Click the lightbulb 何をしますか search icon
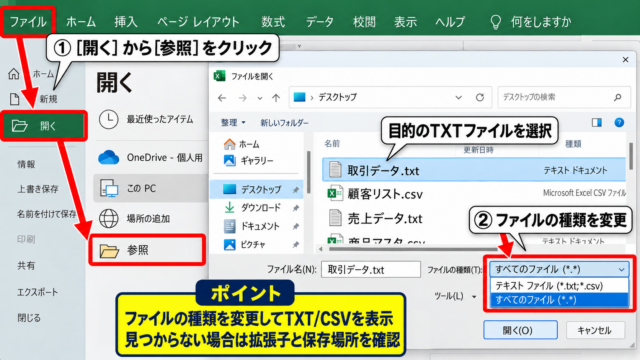This screenshot has width=640, height=360. pos(496,22)
